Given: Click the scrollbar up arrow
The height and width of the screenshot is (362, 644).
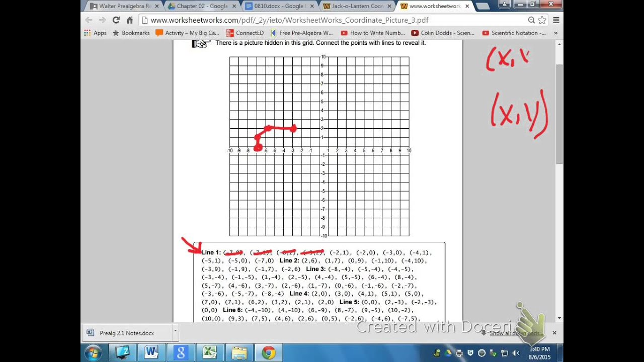Looking at the screenshot, I should 559,44.
